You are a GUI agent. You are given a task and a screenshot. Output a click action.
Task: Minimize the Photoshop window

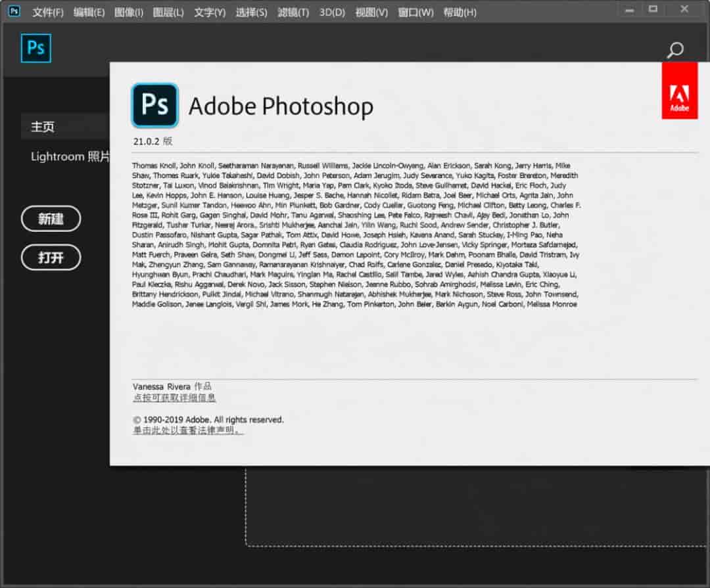pyautogui.click(x=629, y=10)
